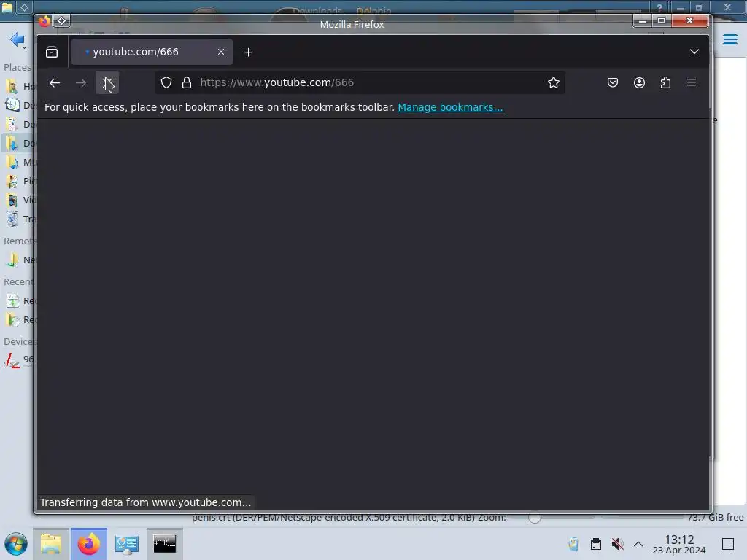Open the Manage bookmarks link
Viewport: 747px width, 560px height.
point(450,108)
